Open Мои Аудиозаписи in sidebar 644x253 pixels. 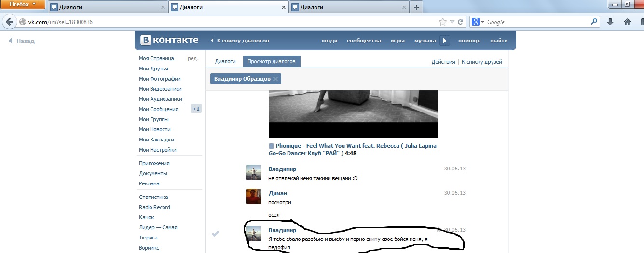tap(161, 99)
